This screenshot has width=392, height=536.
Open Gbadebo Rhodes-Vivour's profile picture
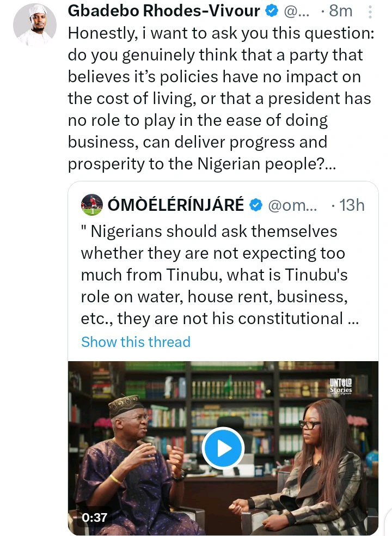35,25
